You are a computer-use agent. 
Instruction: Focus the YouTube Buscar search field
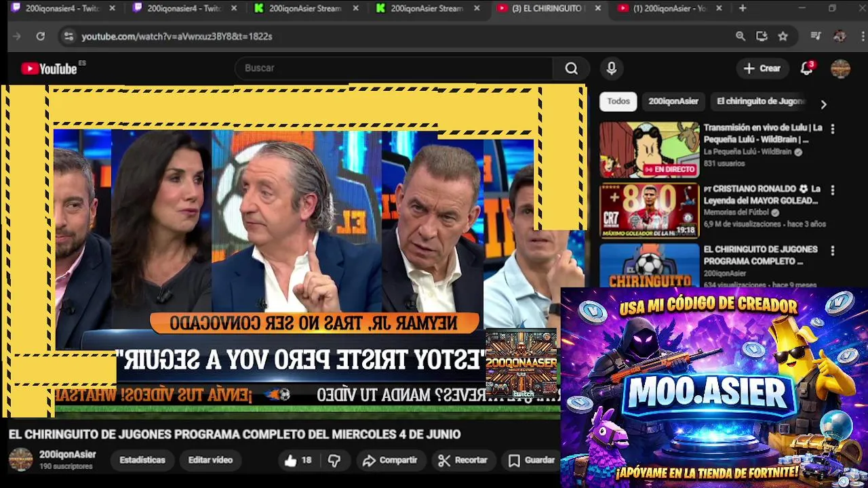(x=395, y=68)
